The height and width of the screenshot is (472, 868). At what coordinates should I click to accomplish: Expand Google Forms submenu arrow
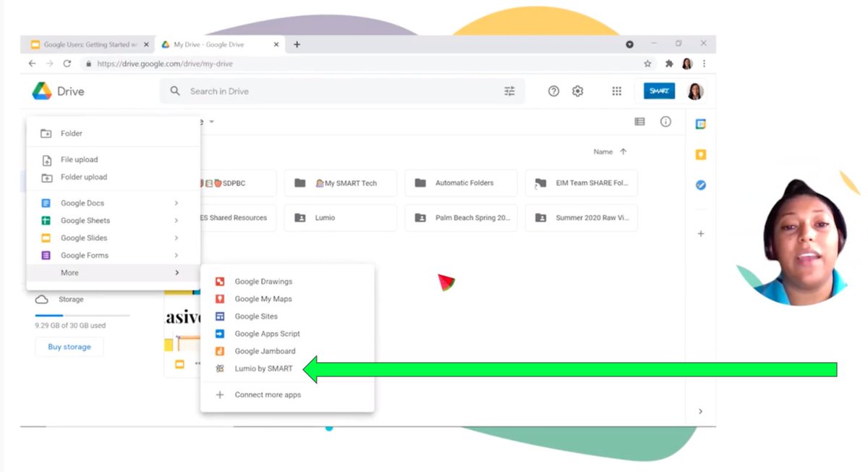[176, 255]
